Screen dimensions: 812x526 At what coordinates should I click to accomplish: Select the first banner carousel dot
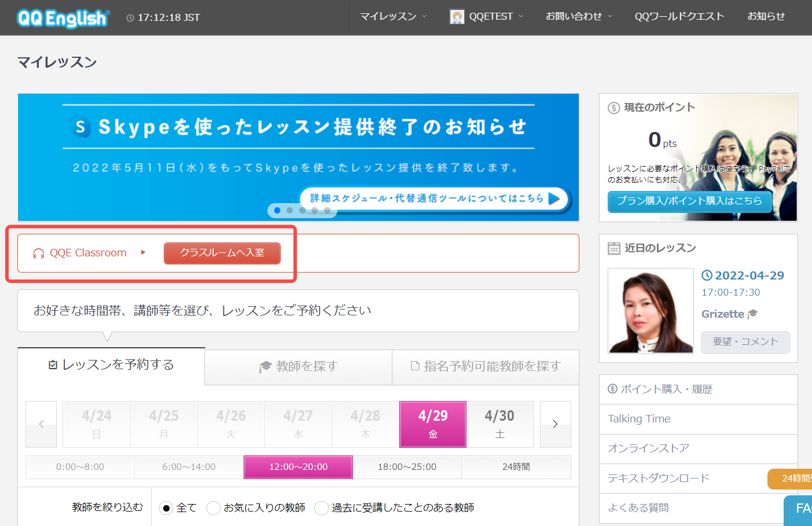pyautogui.click(x=277, y=210)
